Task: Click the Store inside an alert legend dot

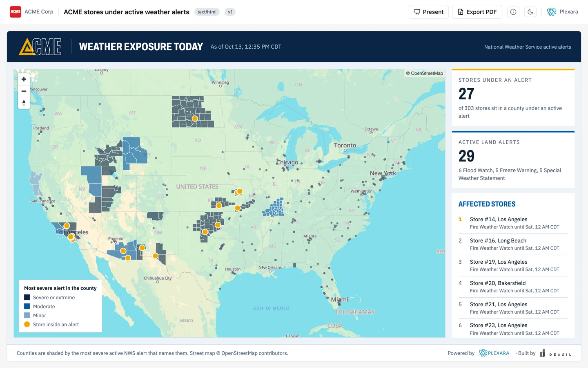Action: [x=27, y=324]
